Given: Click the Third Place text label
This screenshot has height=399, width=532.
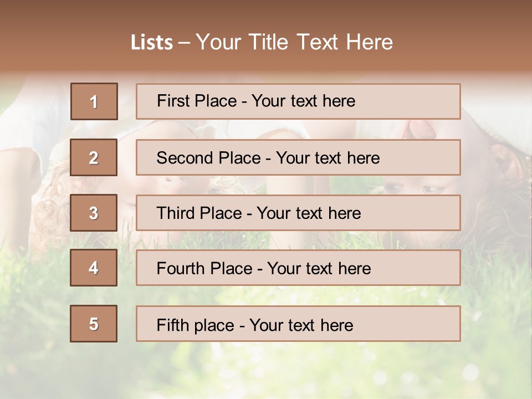Looking at the screenshot, I should tap(259, 213).
